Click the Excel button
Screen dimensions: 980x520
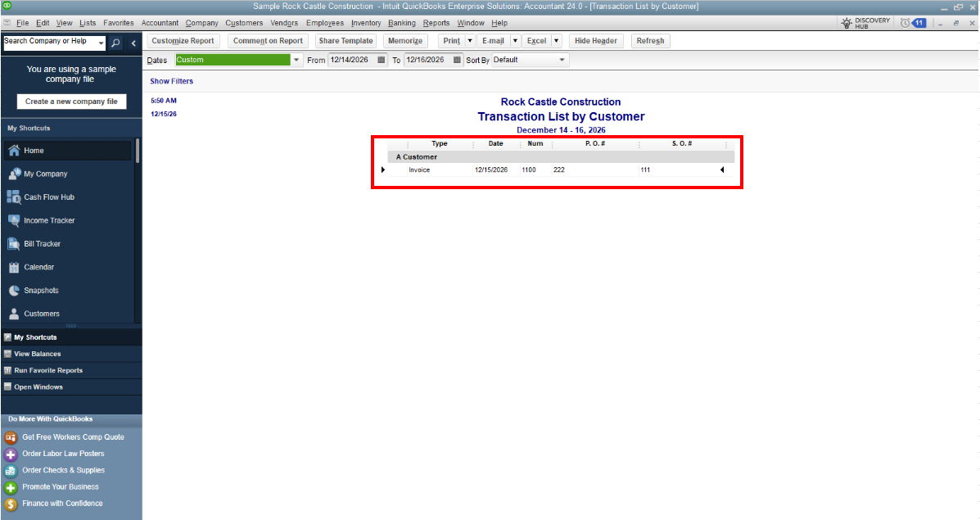536,41
